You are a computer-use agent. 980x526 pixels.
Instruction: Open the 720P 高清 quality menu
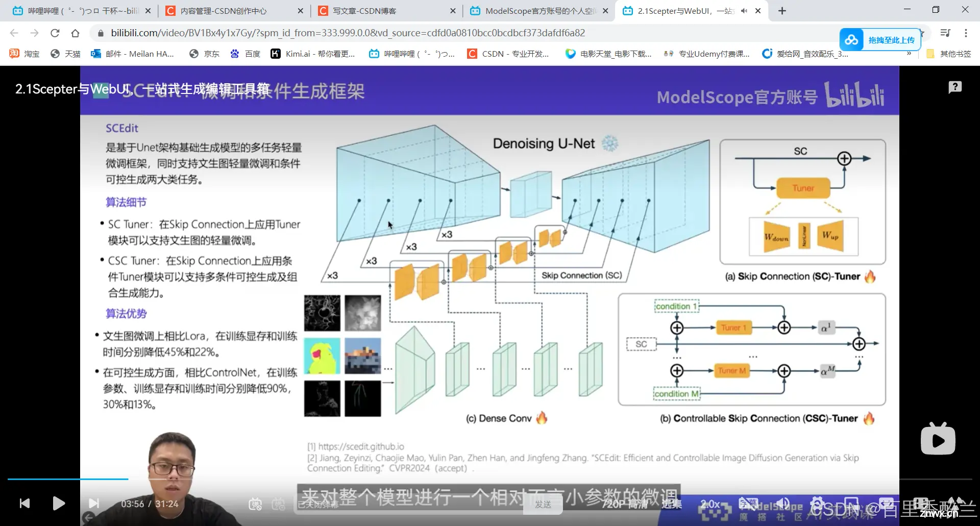click(x=625, y=505)
